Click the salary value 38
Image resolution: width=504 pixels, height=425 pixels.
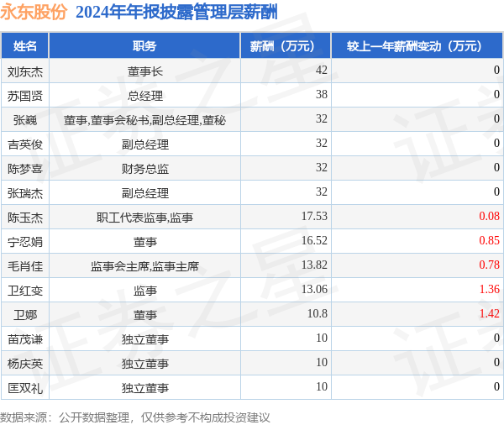(321, 94)
